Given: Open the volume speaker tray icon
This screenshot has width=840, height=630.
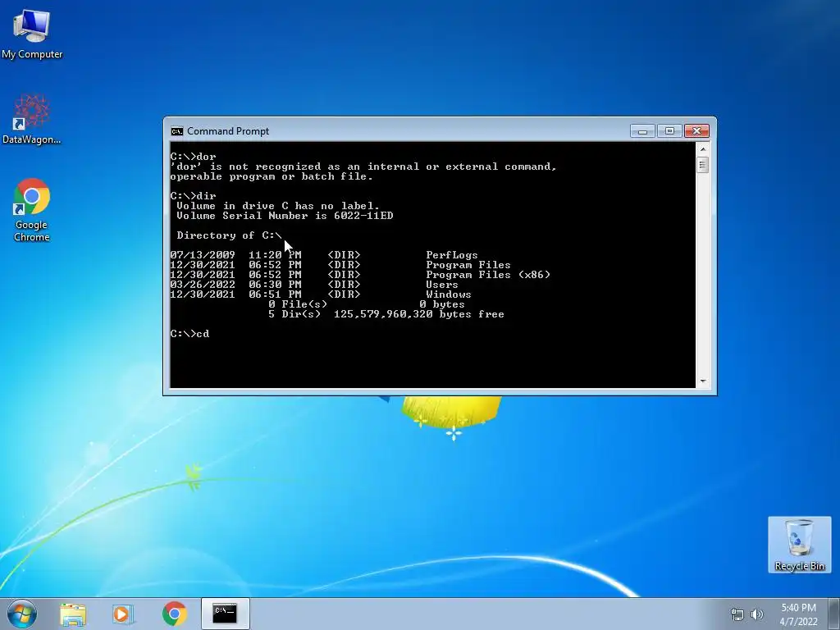Looking at the screenshot, I should pos(756,614).
